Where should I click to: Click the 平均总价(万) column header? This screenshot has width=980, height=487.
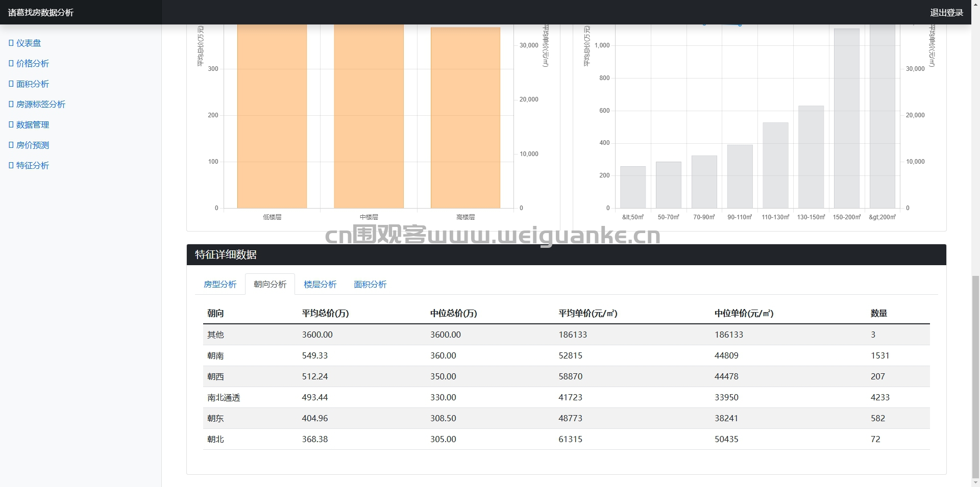[325, 314]
